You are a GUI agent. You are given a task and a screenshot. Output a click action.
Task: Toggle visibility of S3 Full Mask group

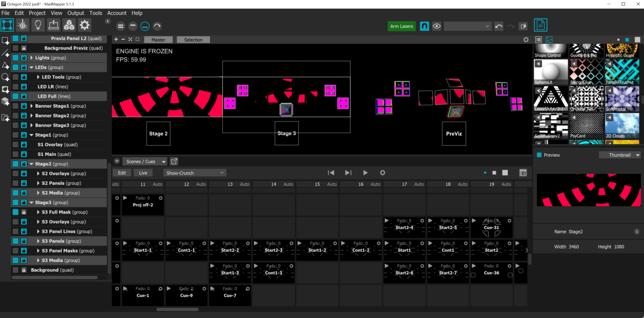[x=16, y=212]
